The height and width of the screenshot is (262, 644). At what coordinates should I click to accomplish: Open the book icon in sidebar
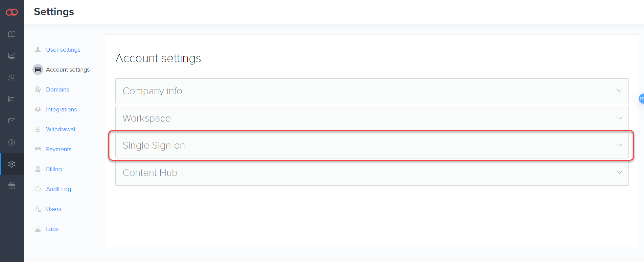click(12, 34)
